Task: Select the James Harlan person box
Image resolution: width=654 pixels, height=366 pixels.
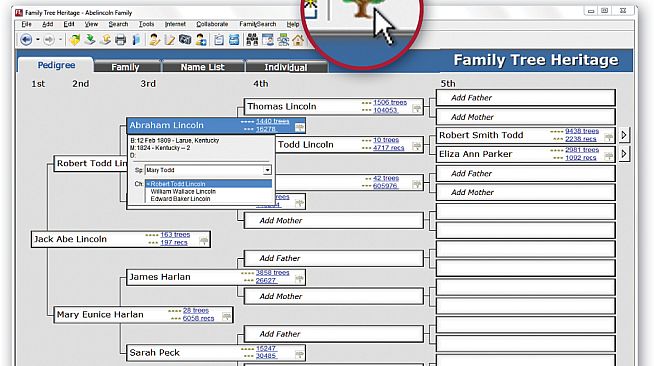Action: pos(216,277)
